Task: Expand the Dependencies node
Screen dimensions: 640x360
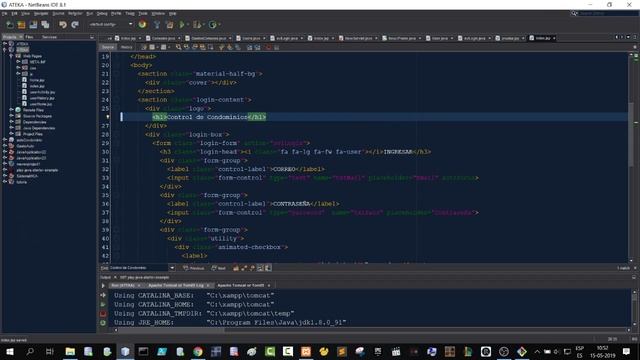Action: [11, 122]
